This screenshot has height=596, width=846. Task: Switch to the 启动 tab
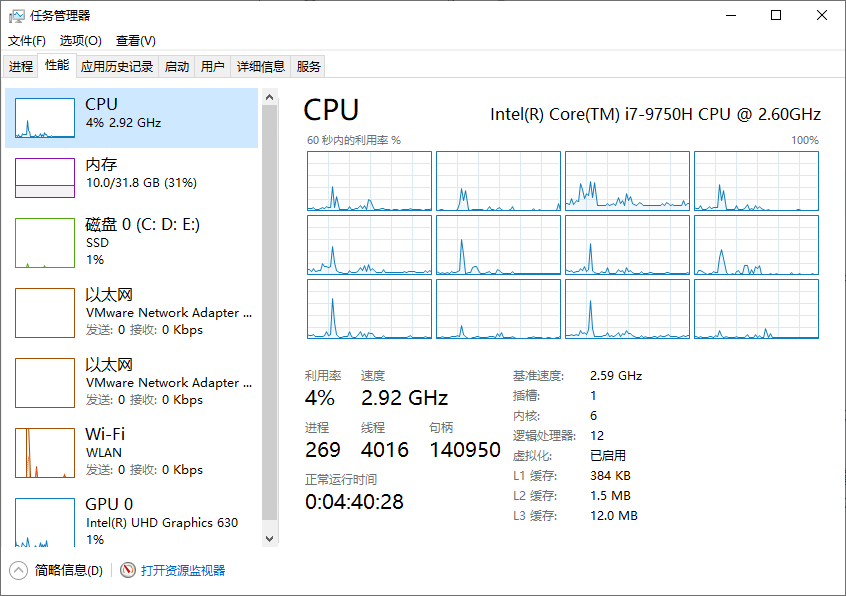click(177, 66)
